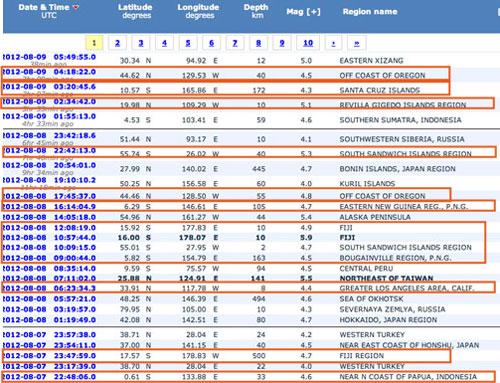
Task: Go to page 2 of results
Action: pyautogui.click(x=117, y=43)
